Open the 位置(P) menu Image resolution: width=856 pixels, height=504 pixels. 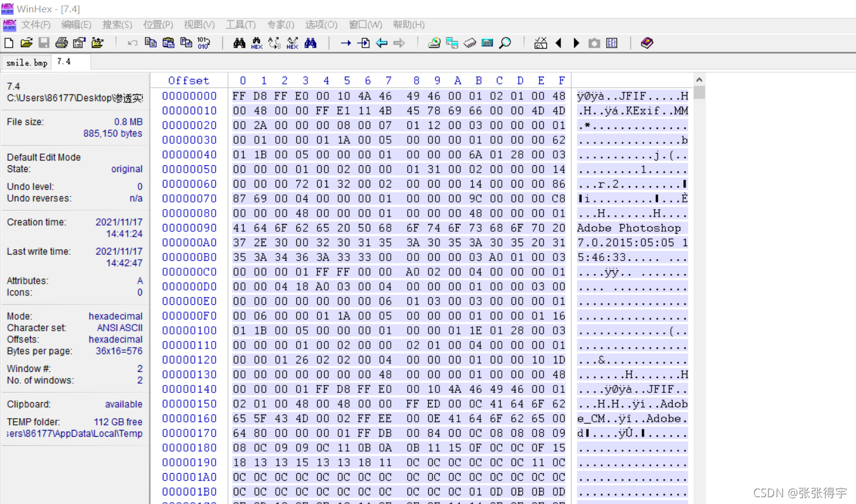coord(158,25)
